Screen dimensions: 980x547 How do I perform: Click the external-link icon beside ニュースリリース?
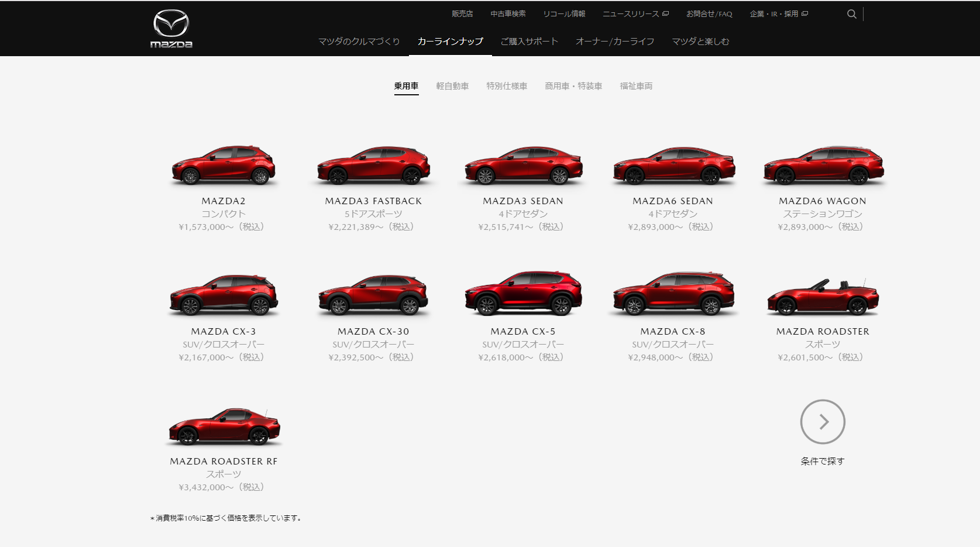665,13
